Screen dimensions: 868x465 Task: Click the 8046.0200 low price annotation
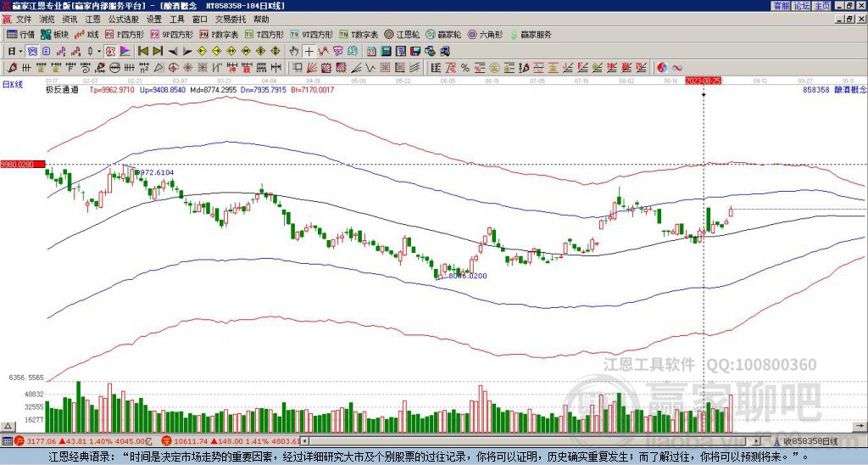pyautogui.click(x=467, y=276)
